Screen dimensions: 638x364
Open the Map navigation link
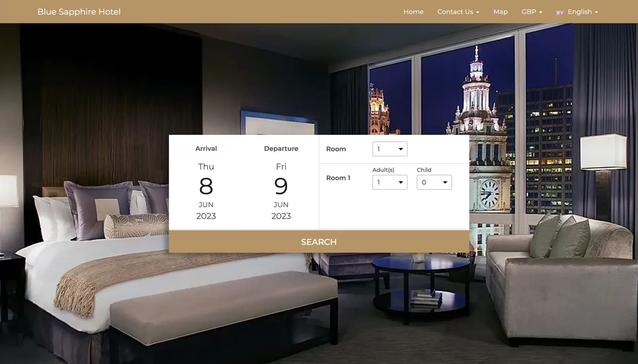500,12
